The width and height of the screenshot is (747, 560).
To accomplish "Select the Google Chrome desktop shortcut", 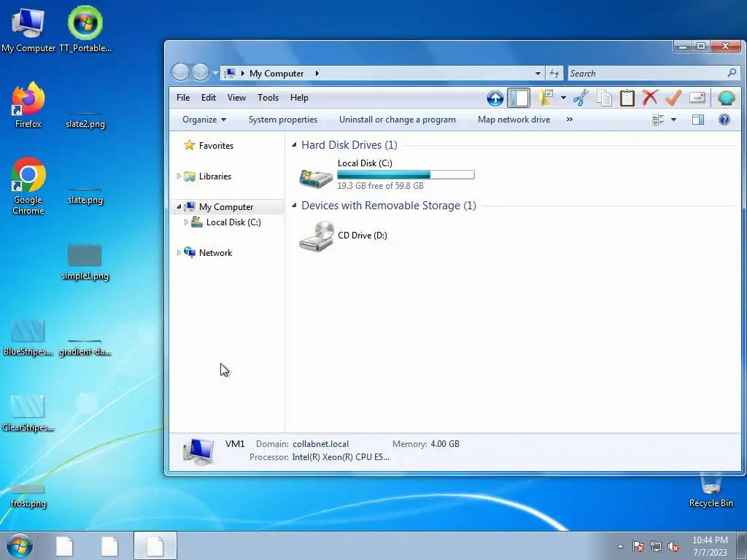I will 28,186.
